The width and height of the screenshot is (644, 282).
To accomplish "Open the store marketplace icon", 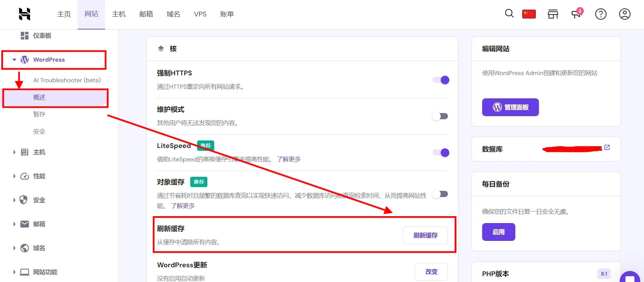I will tap(553, 14).
